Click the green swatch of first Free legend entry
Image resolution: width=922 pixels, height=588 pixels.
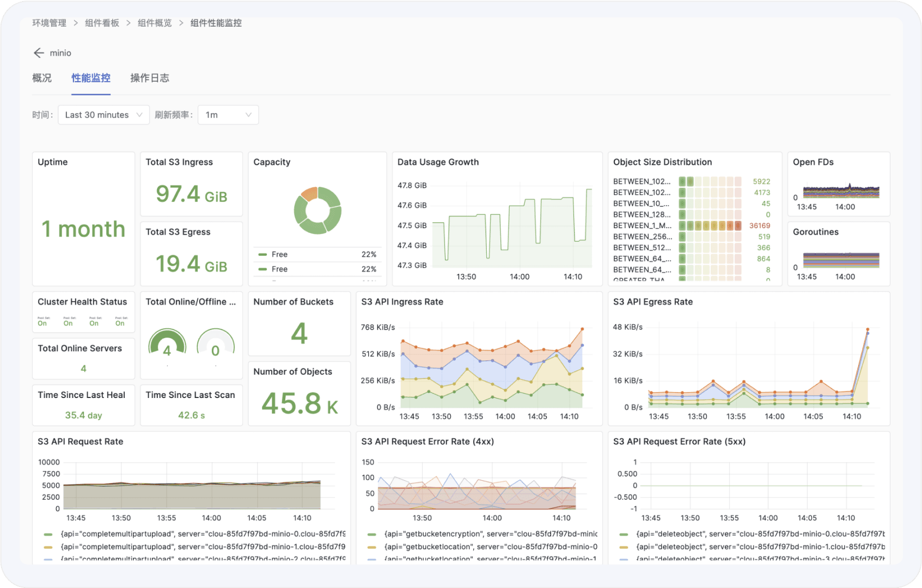(x=262, y=254)
